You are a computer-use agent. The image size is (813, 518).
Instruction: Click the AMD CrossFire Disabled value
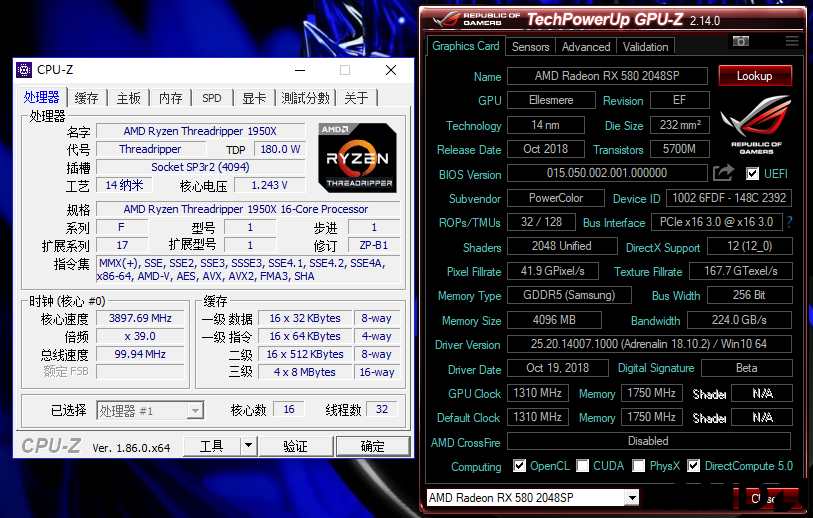click(x=649, y=441)
